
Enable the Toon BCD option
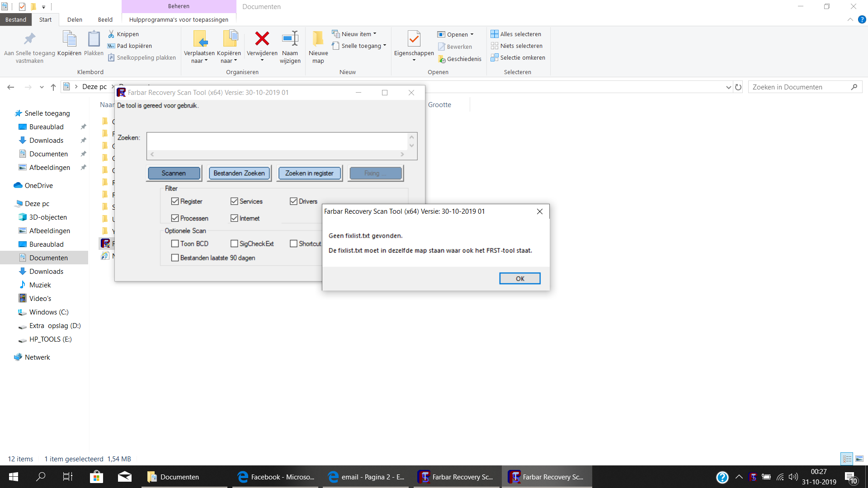(x=175, y=244)
